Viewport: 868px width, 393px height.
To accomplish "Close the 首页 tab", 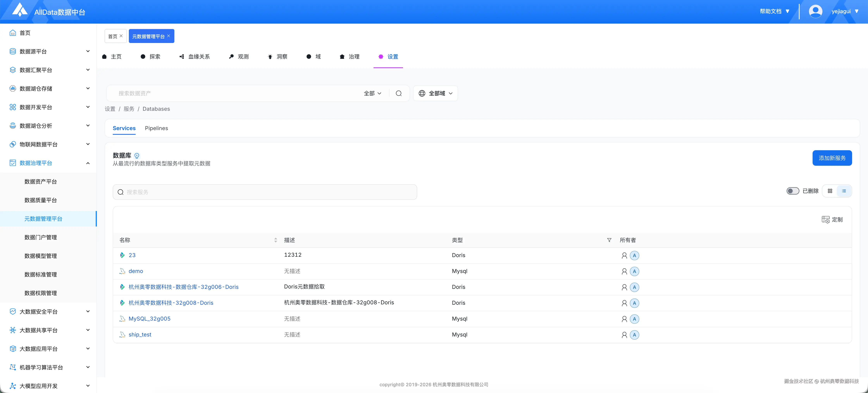I will [x=121, y=36].
